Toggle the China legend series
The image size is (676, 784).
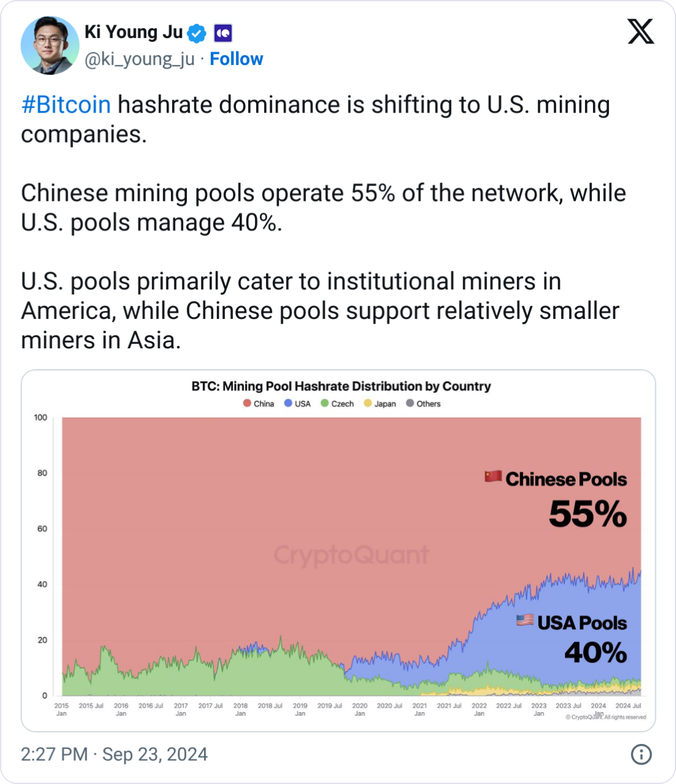259,404
